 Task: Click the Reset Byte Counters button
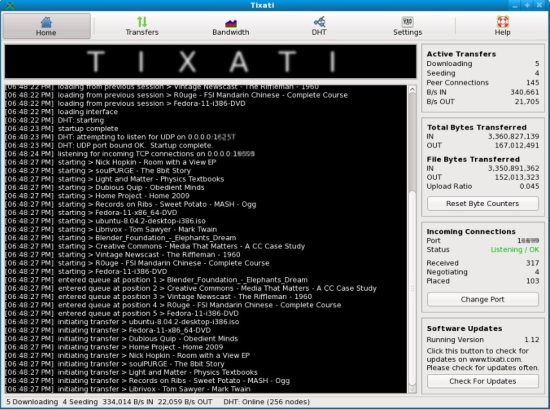click(x=482, y=203)
